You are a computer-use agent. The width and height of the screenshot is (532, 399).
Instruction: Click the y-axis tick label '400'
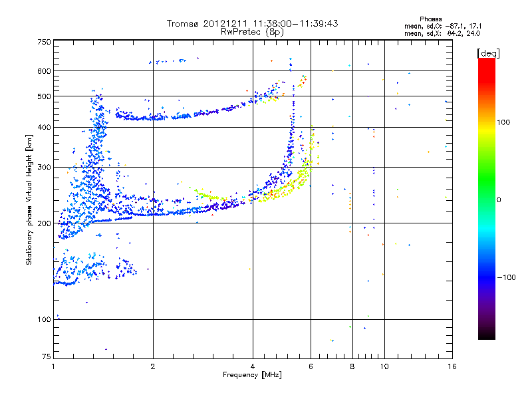coord(44,128)
